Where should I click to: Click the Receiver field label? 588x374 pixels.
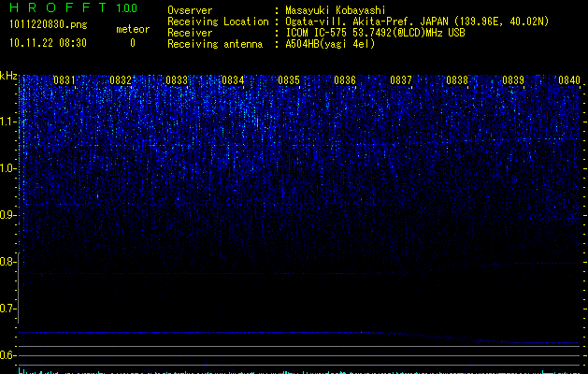tap(190, 33)
